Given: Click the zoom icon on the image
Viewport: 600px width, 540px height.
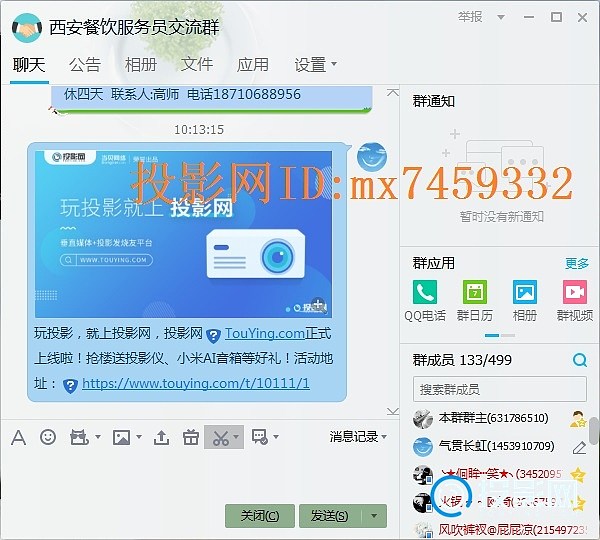Looking at the screenshot, I should click(x=319, y=305).
